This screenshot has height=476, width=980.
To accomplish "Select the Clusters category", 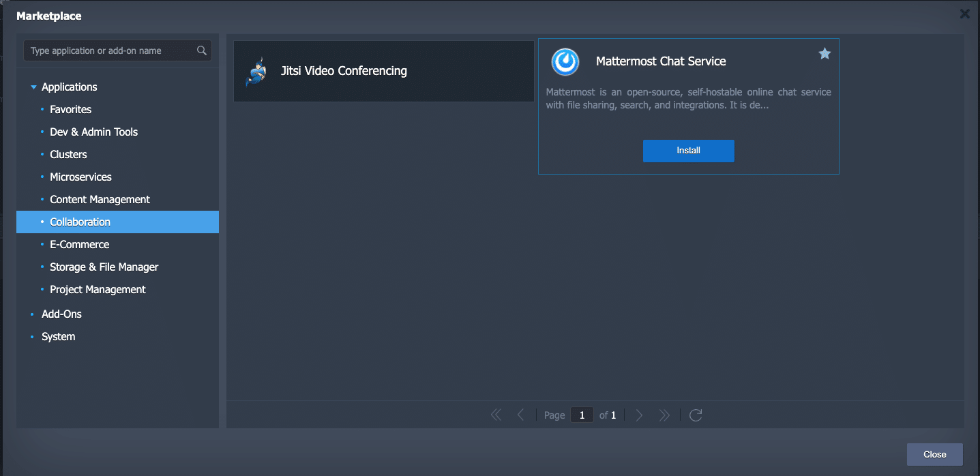I will coord(117,154).
